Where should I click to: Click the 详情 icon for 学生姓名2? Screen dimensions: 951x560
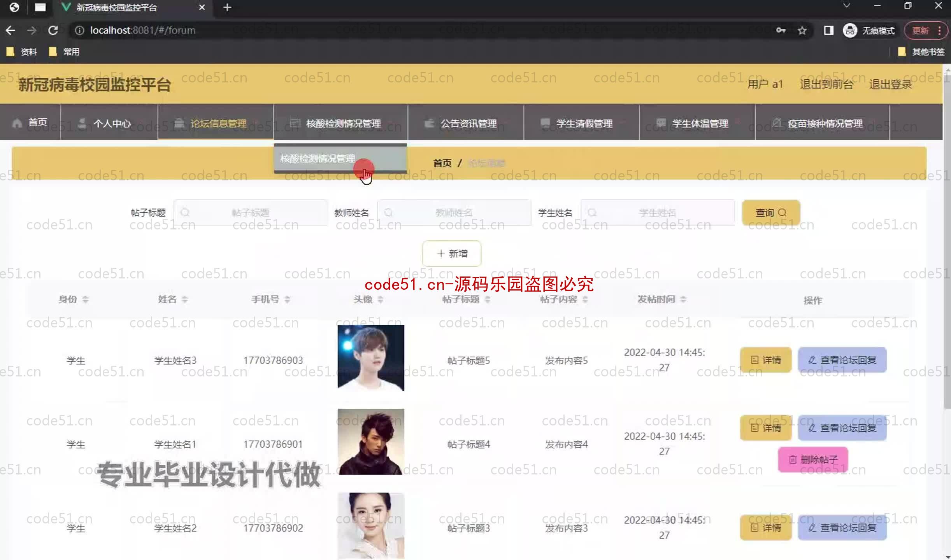[766, 527]
